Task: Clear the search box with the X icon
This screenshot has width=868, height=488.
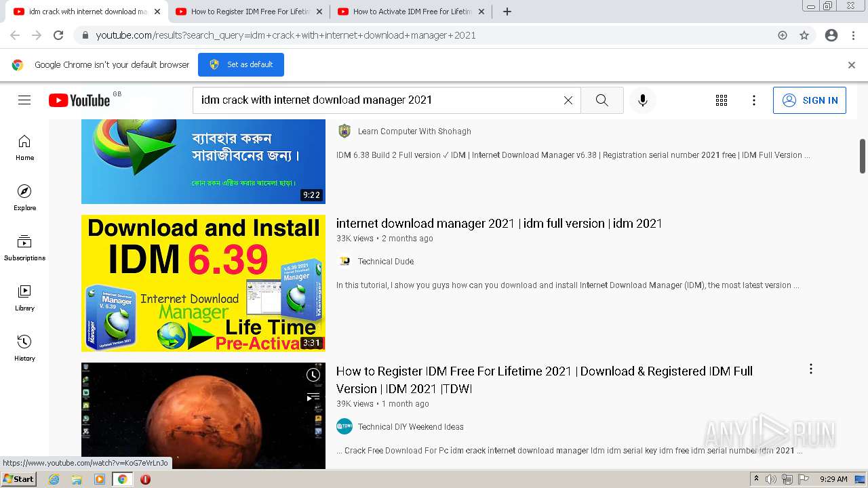Action: [x=568, y=100]
